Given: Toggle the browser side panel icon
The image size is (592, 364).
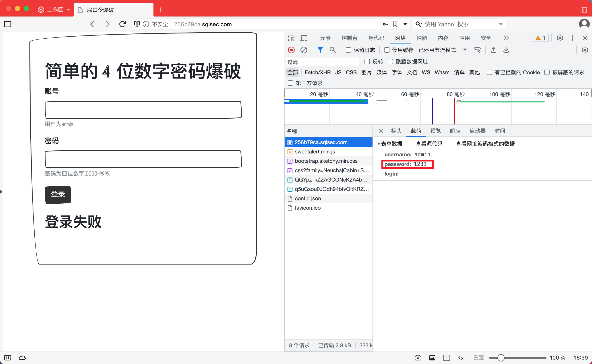Looking at the screenshot, I should [8, 24].
